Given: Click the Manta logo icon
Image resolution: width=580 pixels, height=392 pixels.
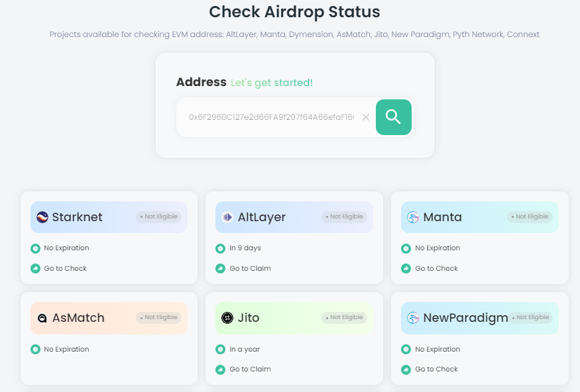Looking at the screenshot, I should tap(413, 217).
